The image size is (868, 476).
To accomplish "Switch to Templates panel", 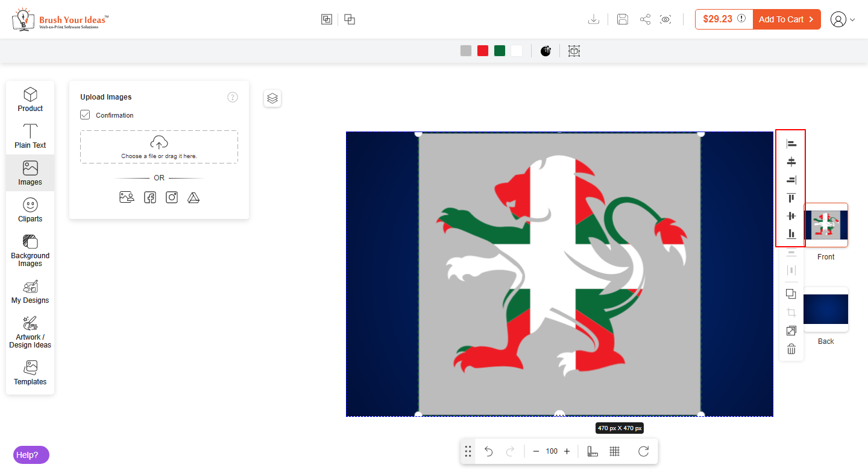I will click(x=30, y=373).
